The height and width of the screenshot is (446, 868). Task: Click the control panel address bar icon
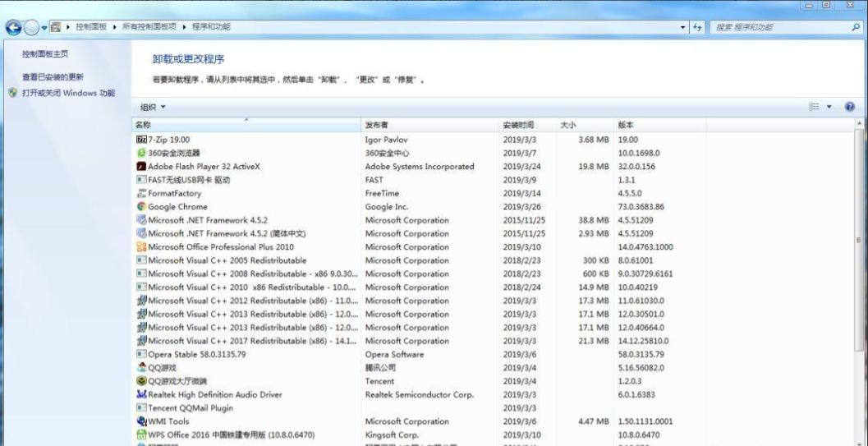pos(55,26)
